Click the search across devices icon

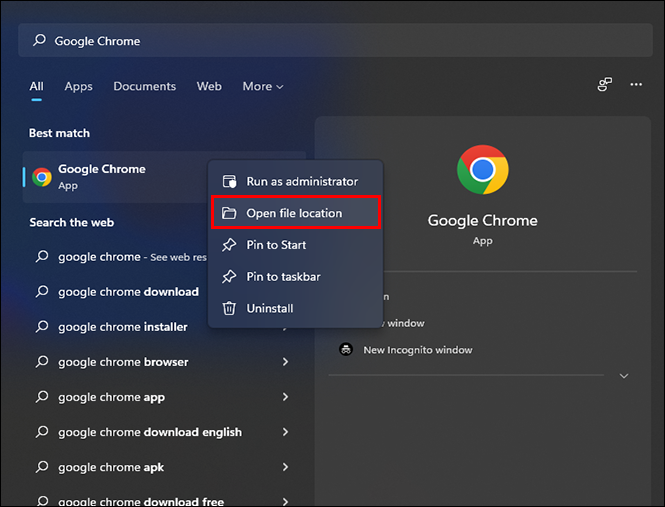coord(604,85)
